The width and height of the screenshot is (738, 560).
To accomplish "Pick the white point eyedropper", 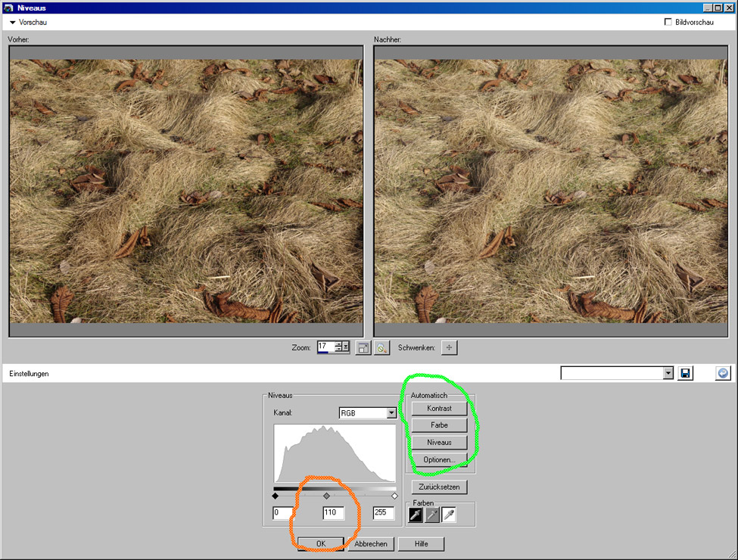I will point(449,515).
